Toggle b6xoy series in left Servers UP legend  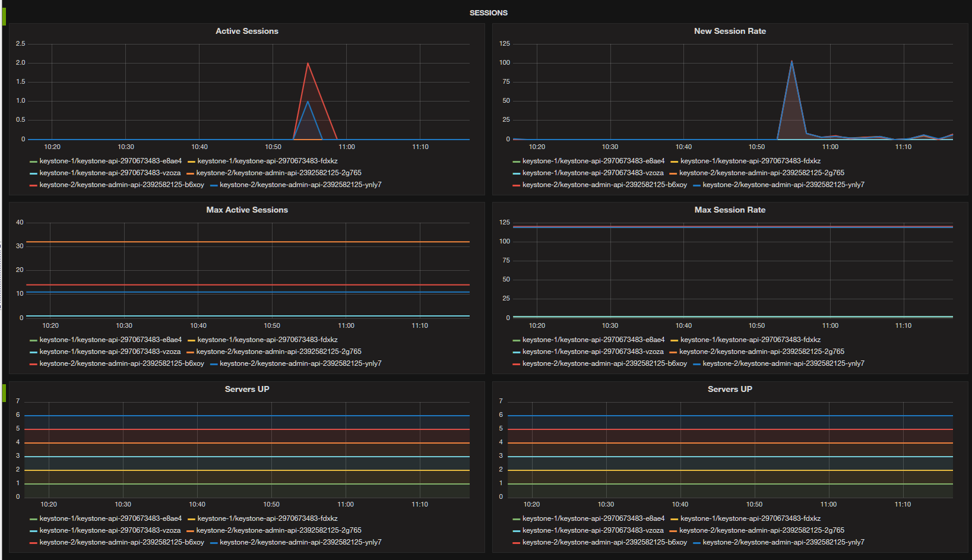pos(122,542)
